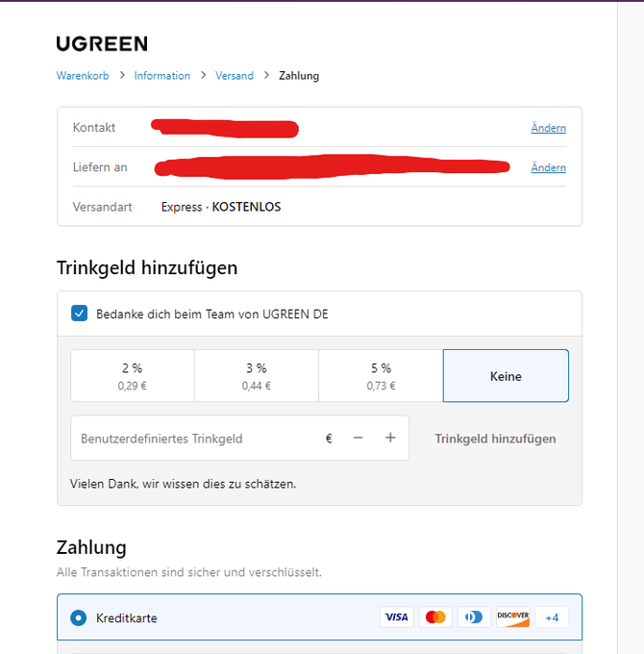Decrease custom tip with minus button
Image resolution: width=644 pixels, height=654 pixels.
click(358, 439)
